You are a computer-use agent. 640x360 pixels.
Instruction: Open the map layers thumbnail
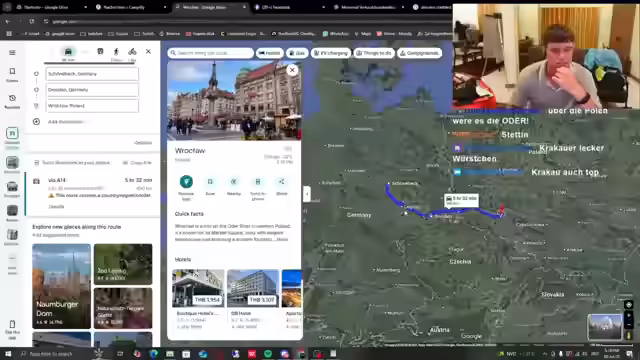(605, 327)
